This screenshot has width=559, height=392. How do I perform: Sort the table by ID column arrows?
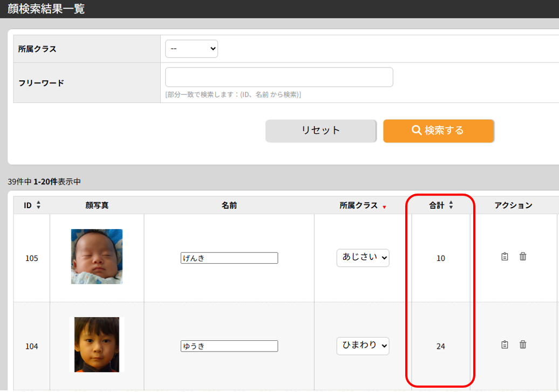click(38, 205)
